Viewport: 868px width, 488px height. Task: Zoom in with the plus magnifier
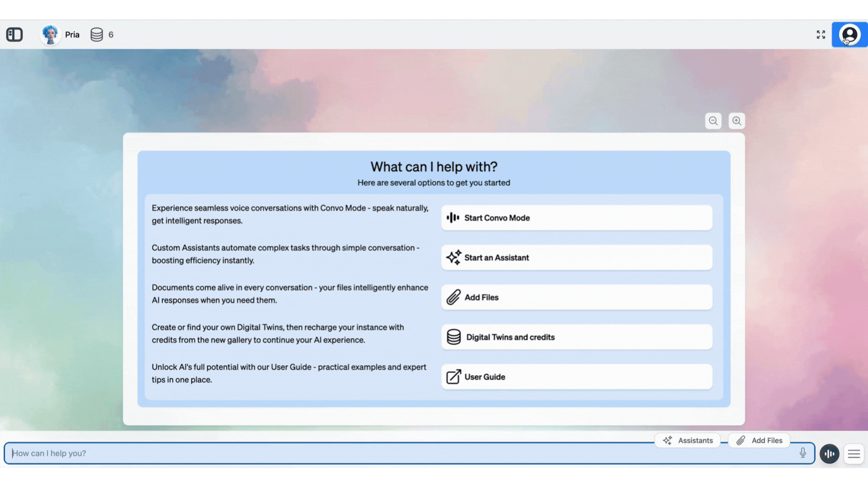pos(737,121)
